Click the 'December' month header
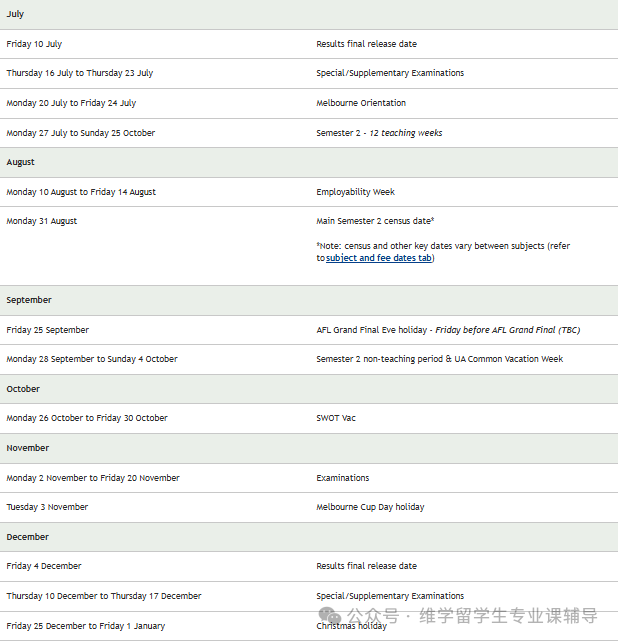The width and height of the screenshot is (618, 641). 27,537
